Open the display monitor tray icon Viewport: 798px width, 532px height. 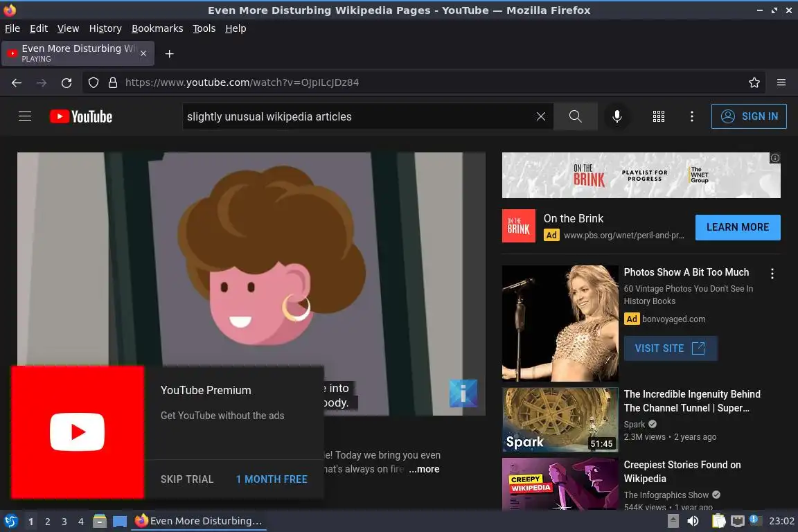pos(737,521)
